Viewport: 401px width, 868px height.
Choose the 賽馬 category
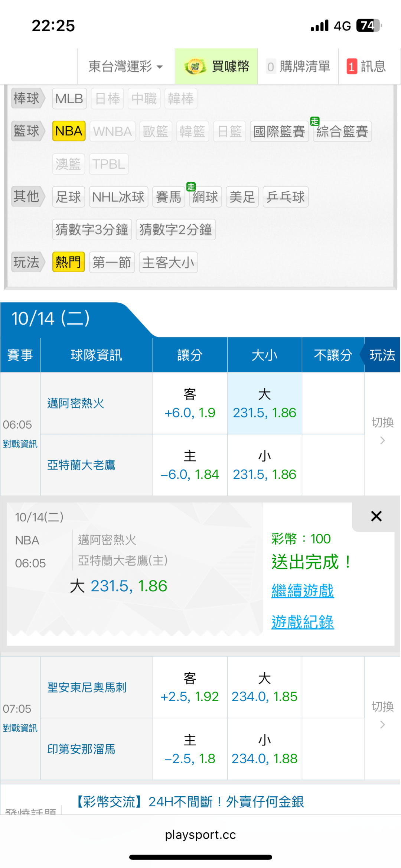click(x=169, y=197)
